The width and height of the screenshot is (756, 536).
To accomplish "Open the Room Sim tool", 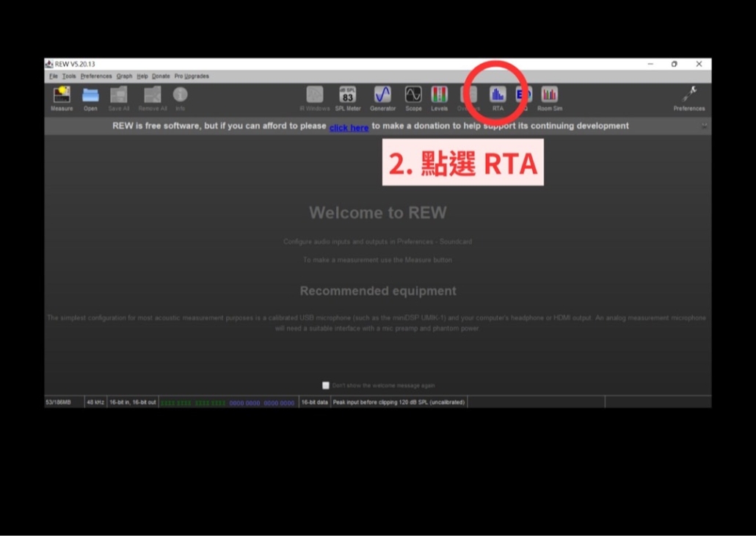I will (x=549, y=95).
